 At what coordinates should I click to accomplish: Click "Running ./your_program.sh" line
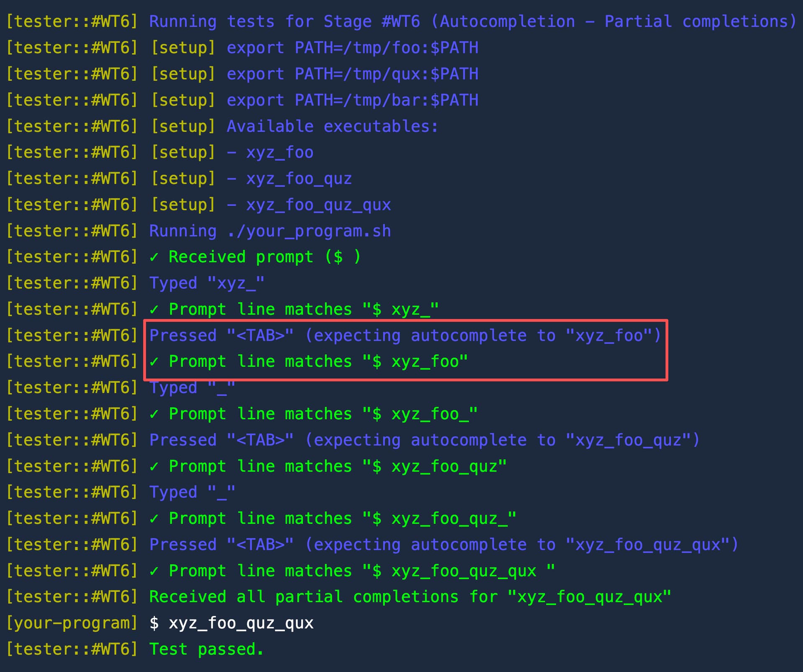pyautogui.click(x=270, y=231)
